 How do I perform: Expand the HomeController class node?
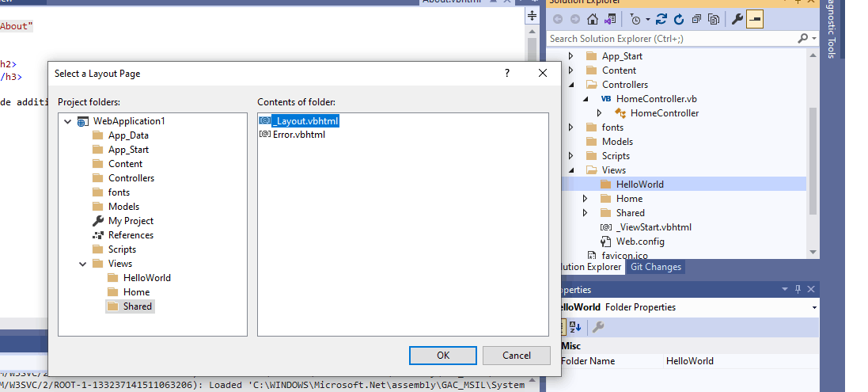[x=600, y=113]
